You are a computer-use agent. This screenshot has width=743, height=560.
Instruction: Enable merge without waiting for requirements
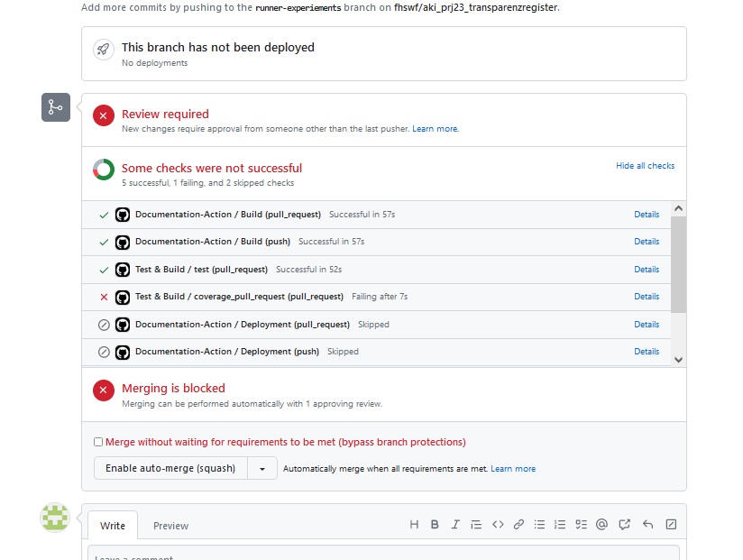point(98,441)
